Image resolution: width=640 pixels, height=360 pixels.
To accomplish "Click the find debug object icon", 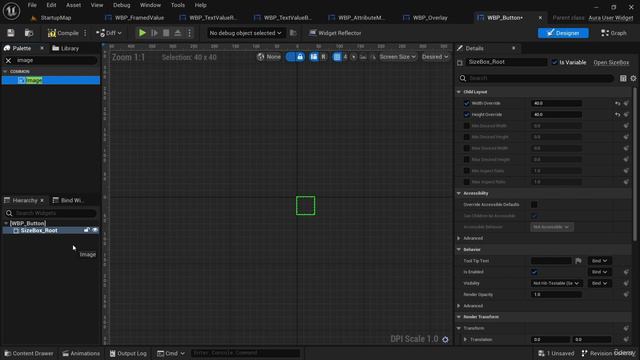I will click(293, 33).
